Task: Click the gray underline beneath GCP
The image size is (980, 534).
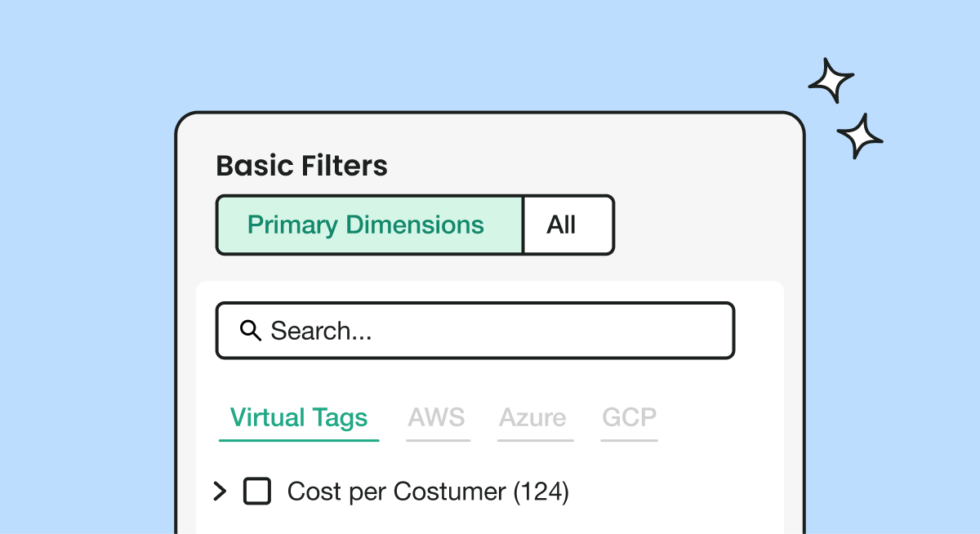Action: [x=629, y=441]
